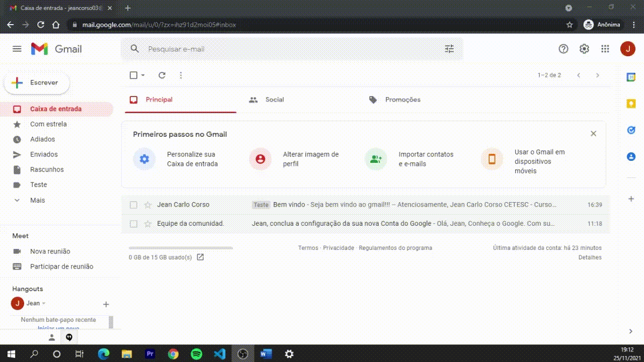Bookmark this page star icon

point(570,25)
